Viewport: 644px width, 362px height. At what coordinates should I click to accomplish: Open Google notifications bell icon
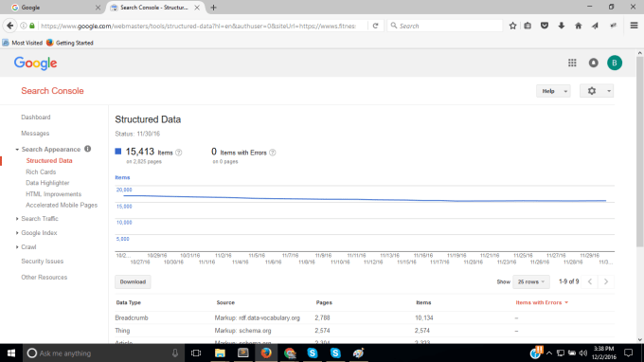tap(594, 63)
